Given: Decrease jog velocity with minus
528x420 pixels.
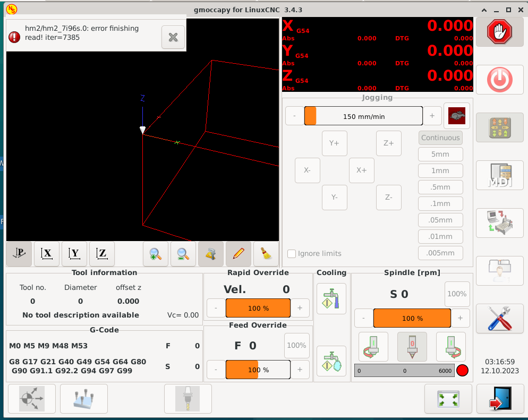Looking at the screenshot, I should (295, 116).
